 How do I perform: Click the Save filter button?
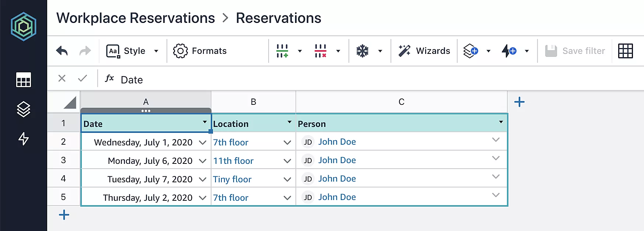(x=575, y=51)
